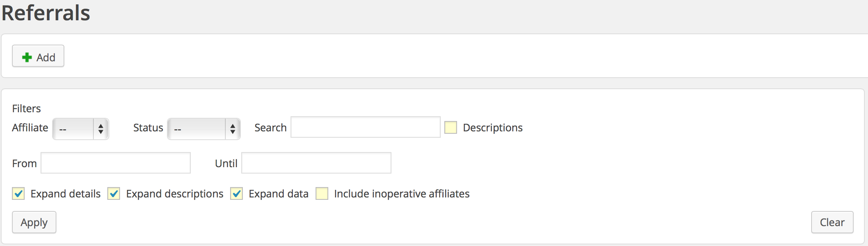The height and width of the screenshot is (246, 868).
Task: Click the Expand data label
Action: pos(279,194)
